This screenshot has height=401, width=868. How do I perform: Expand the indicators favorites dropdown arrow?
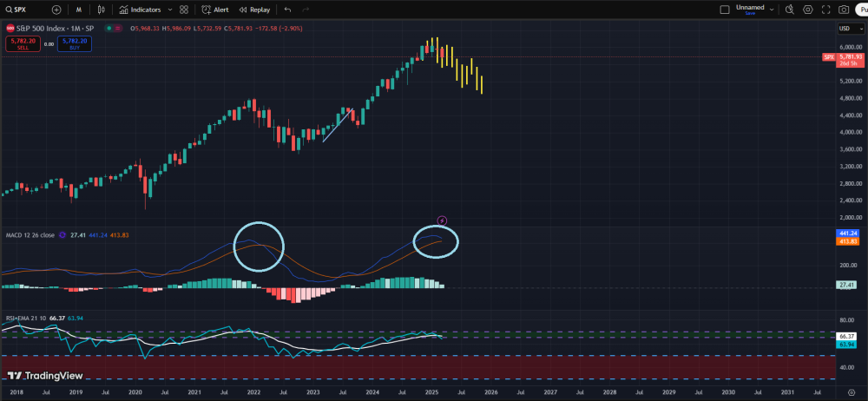click(x=169, y=10)
